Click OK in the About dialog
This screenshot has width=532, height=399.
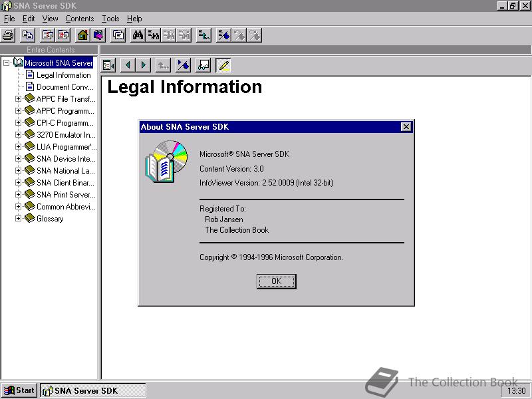pos(276,281)
